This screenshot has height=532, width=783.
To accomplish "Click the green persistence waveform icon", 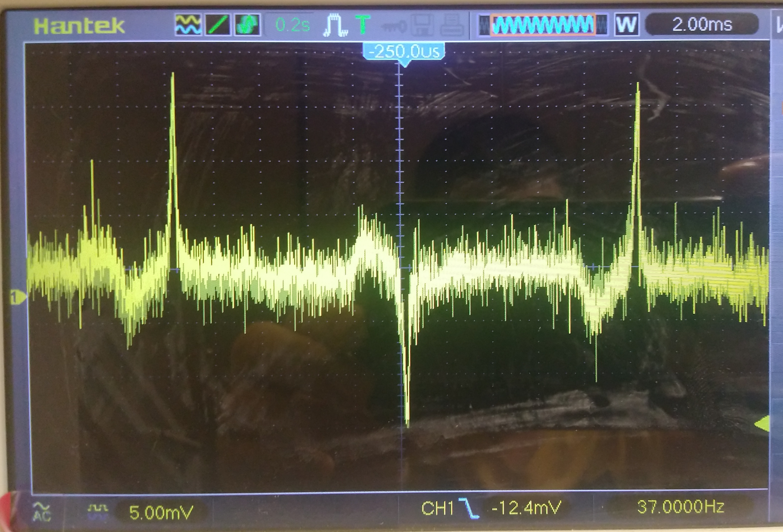I will [x=248, y=25].
